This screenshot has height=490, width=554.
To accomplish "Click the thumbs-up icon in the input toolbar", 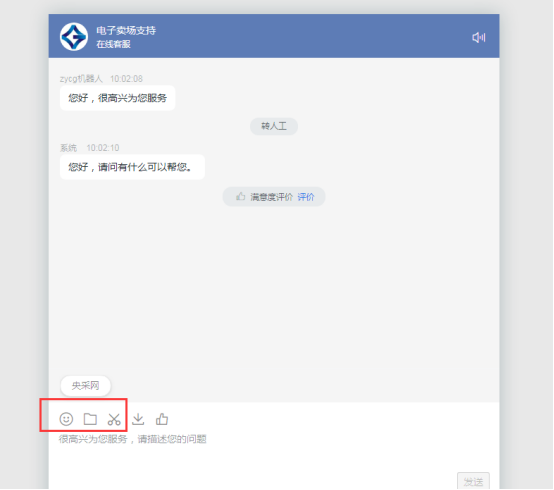I will pyautogui.click(x=162, y=419).
